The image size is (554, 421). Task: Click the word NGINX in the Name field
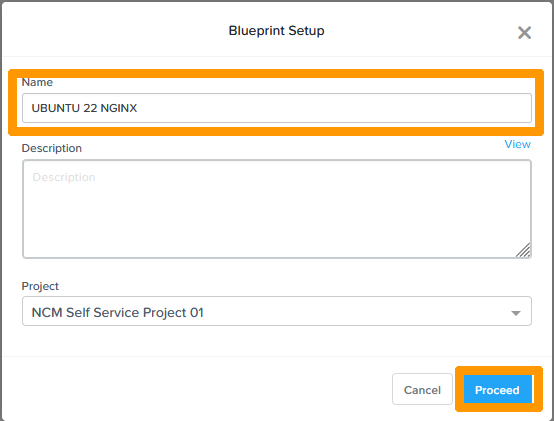click(119, 108)
